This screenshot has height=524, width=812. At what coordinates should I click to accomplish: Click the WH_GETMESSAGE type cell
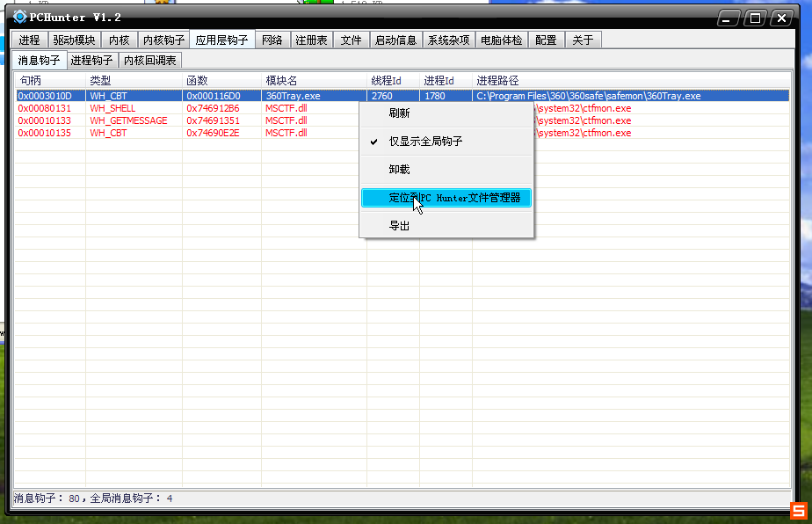(128, 120)
